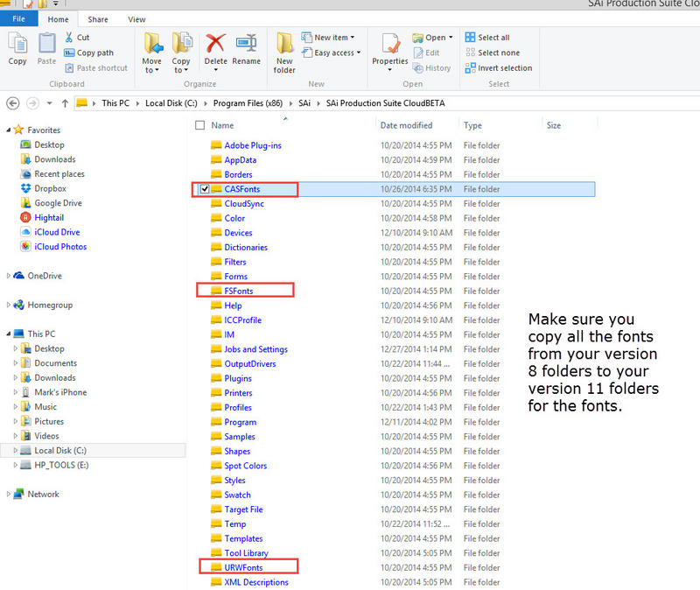Click Select all in the ribbon
This screenshot has height=590, width=700.
(487, 38)
